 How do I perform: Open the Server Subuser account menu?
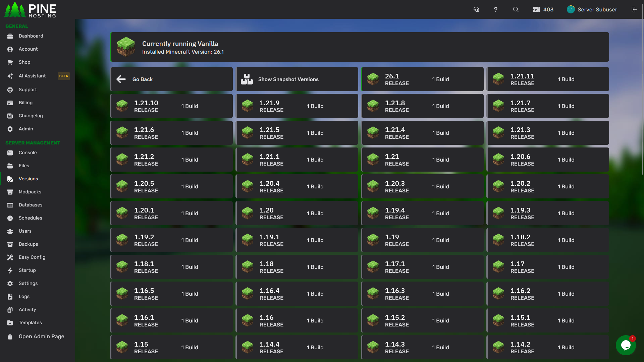(x=592, y=9)
